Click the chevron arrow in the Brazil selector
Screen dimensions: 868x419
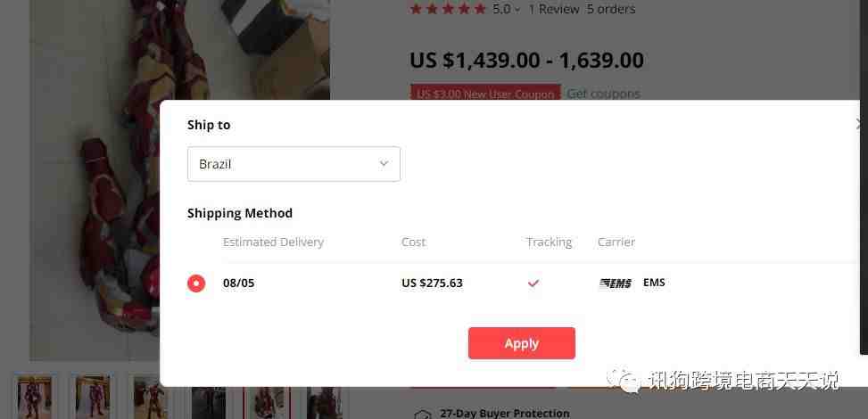point(384,164)
